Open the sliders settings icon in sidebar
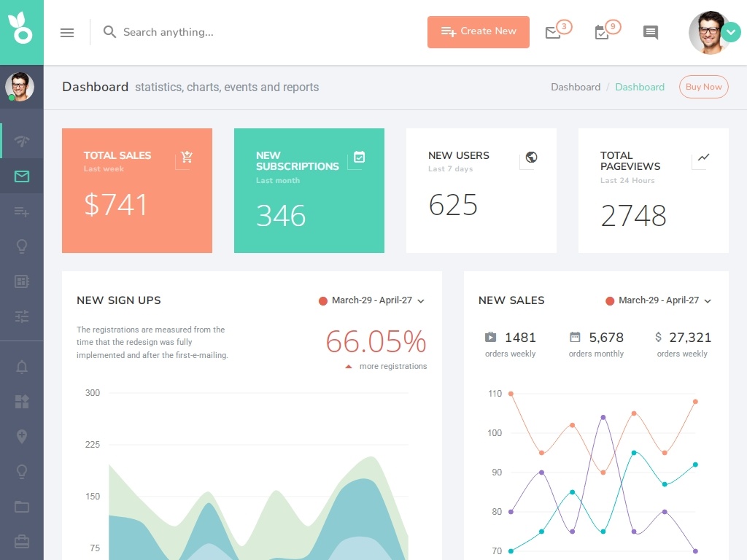This screenshot has width=747, height=560. pyautogui.click(x=22, y=316)
